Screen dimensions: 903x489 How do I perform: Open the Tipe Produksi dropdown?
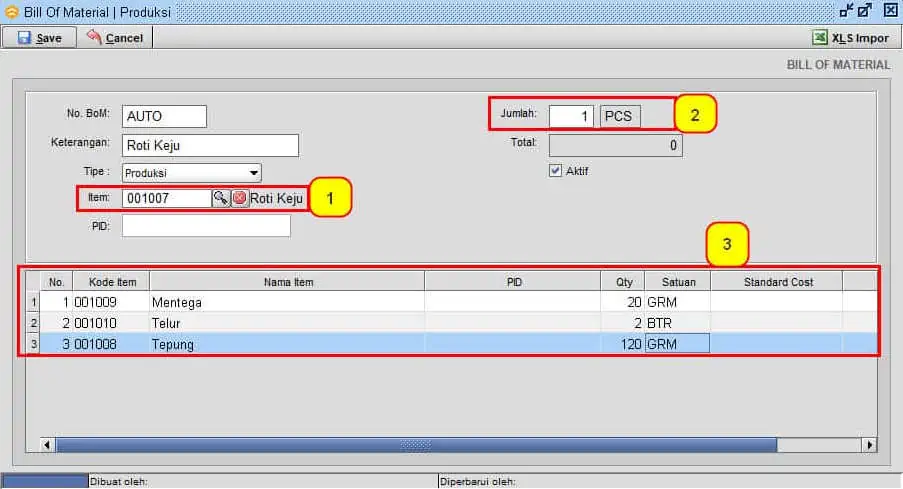pos(192,173)
